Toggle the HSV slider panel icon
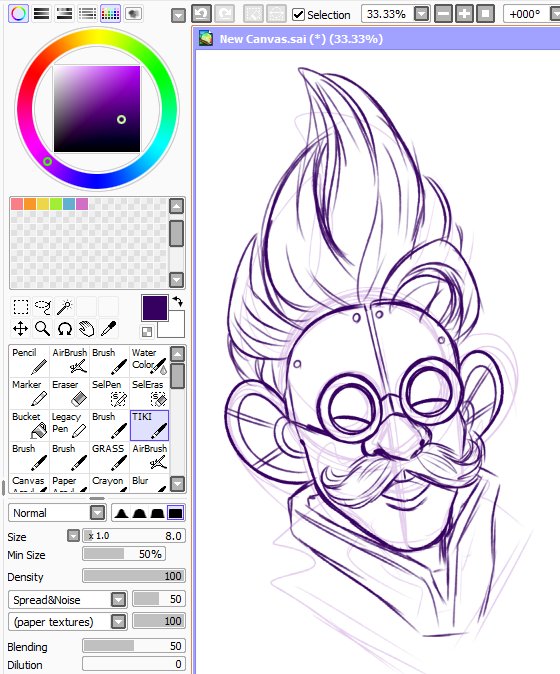Image resolution: width=560 pixels, height=674 pixels. (64, 14)
